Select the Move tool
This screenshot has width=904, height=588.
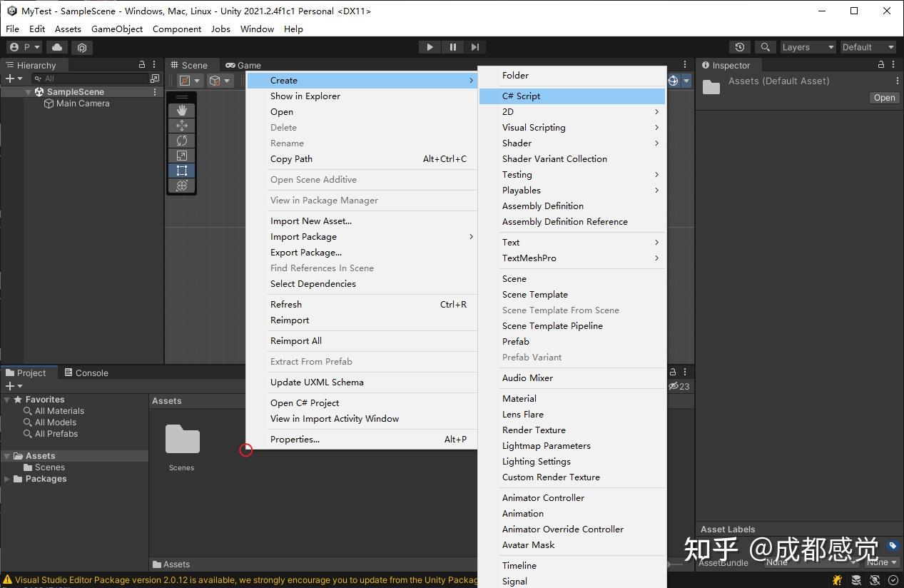[182, 125]
